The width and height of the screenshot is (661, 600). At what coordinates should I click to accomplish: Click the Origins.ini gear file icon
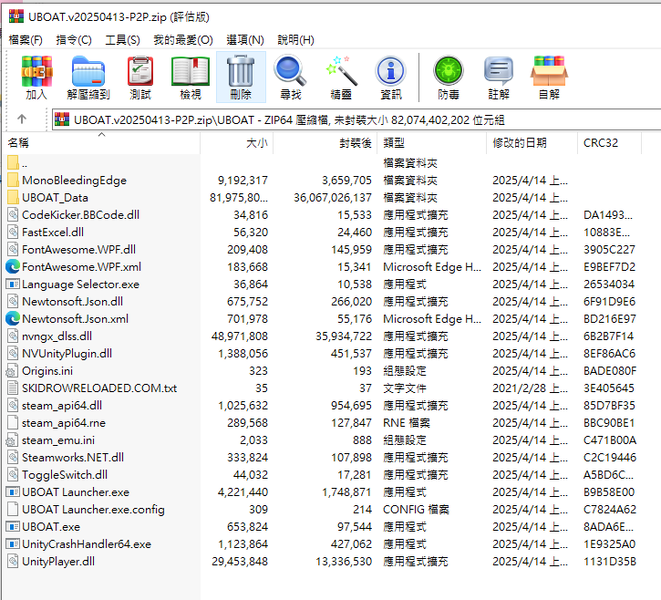point(12,371)
